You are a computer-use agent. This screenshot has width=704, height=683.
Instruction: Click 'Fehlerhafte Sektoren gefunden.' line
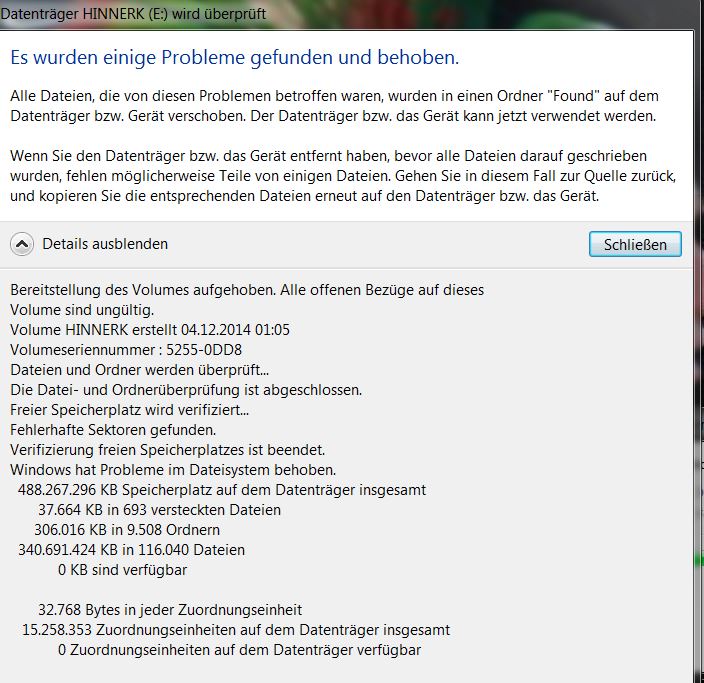[113, 430]
